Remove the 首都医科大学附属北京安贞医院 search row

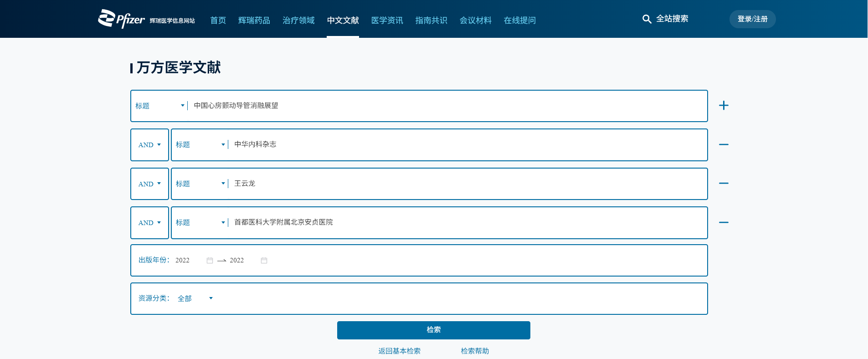pyautogui.click(x=723, y=222)
